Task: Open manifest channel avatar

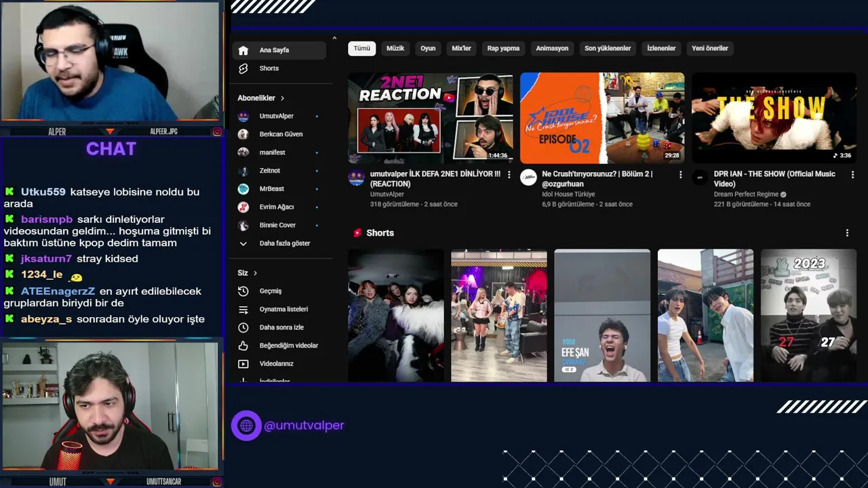Action: (243, 152)
